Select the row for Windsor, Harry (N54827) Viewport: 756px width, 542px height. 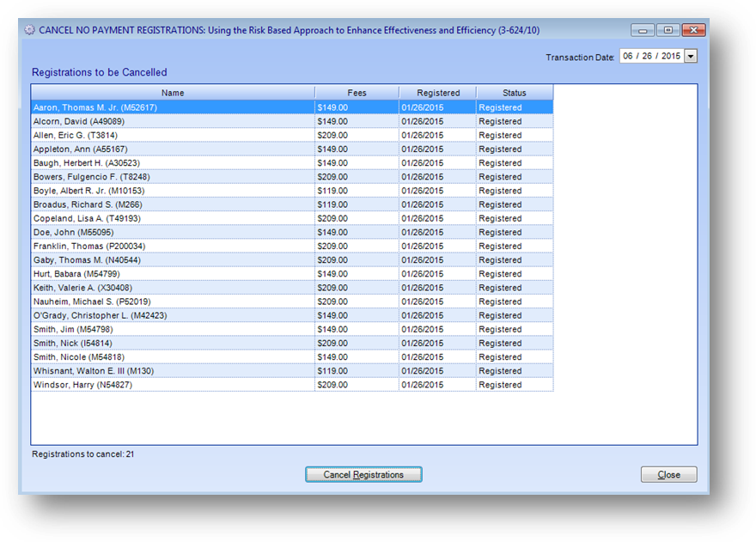point(292,385)
